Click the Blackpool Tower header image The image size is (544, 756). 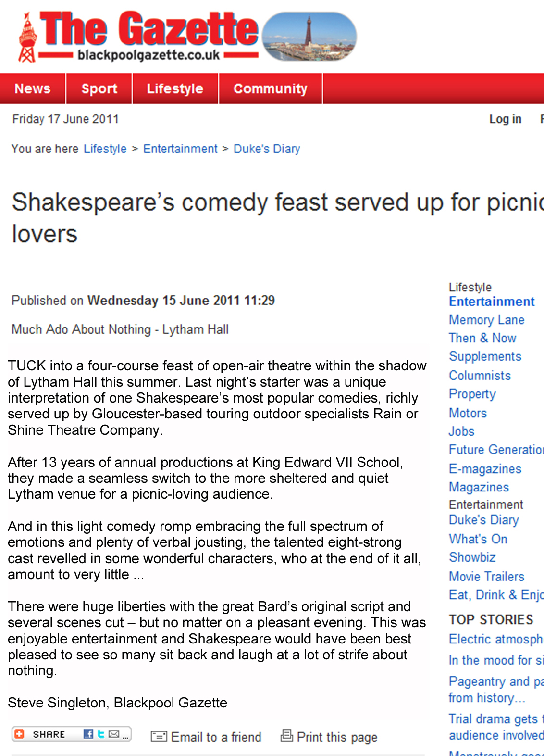(x=309, y=37)
